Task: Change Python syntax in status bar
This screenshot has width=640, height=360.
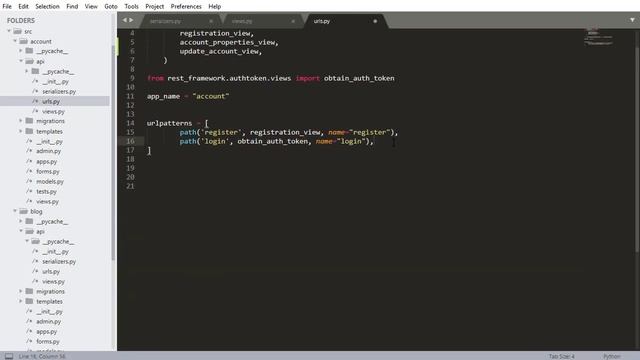Action: [612, 356]
